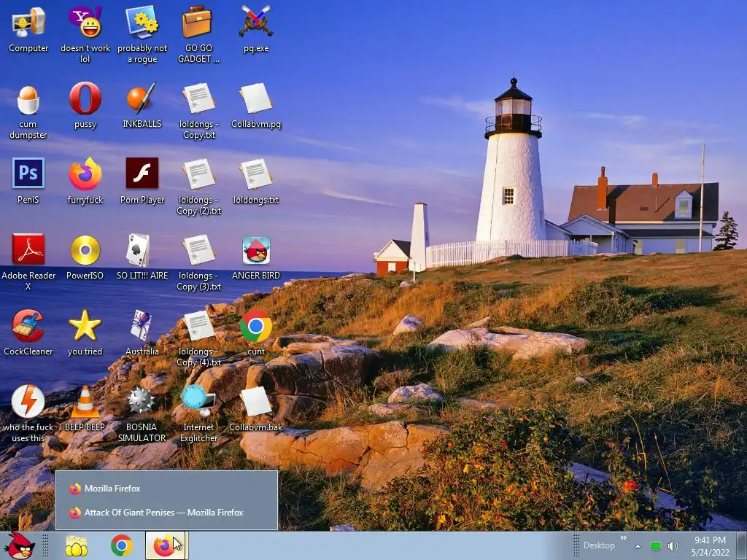Image resolution: width=747 pixels, height=560 pixels.
Task: Select the 'who the fuck uses this' icon
Action: [28, 413]
